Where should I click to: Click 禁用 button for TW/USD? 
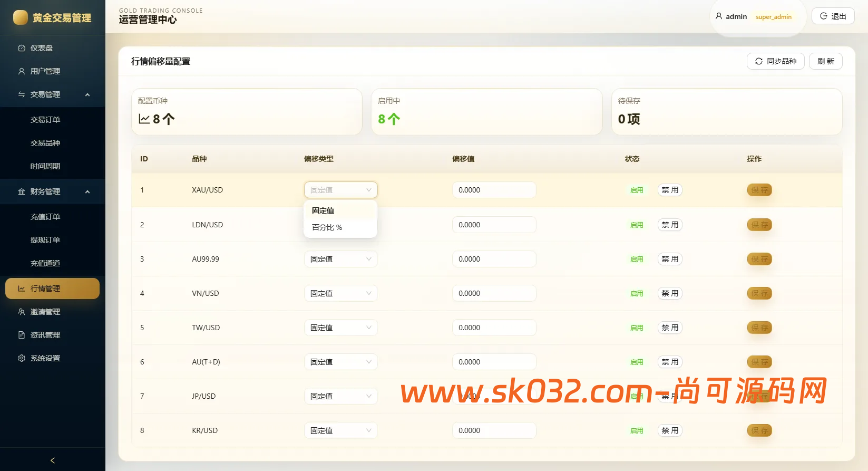[670, 328]
